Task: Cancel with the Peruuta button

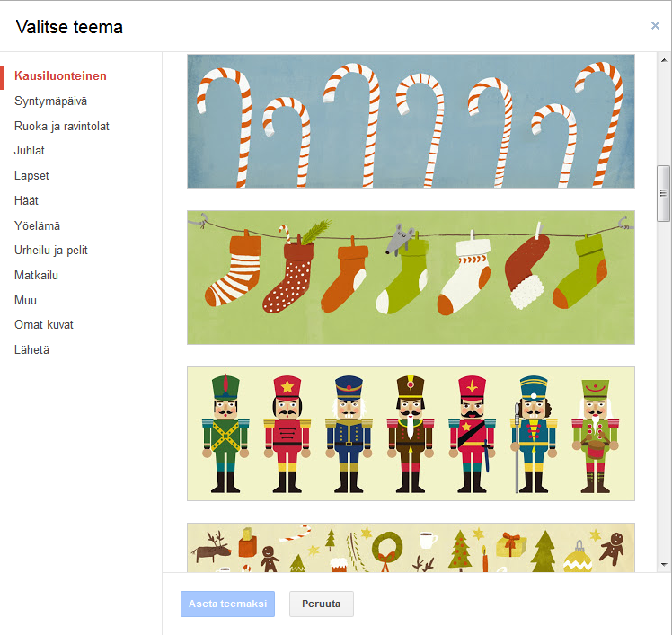Action: click(322, 604)
